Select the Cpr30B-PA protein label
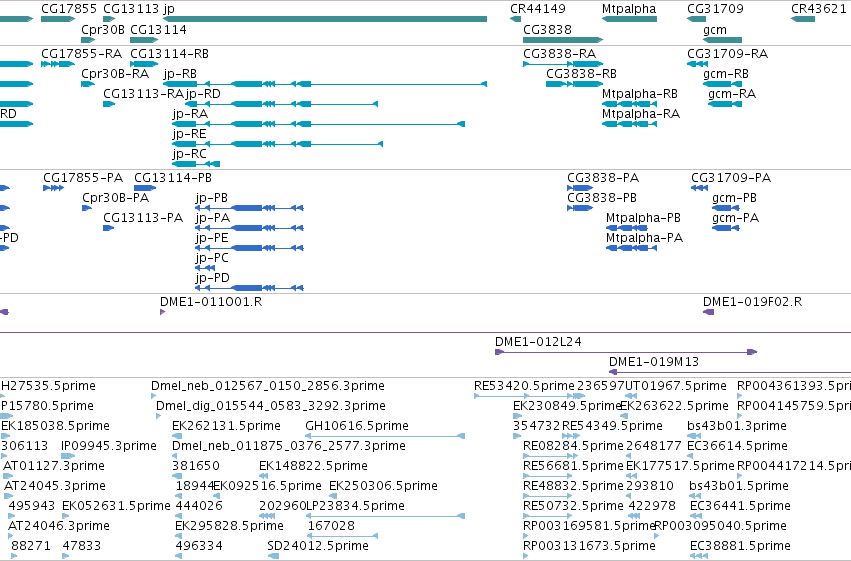Screen dimensions: 851x561 [115, 198]
